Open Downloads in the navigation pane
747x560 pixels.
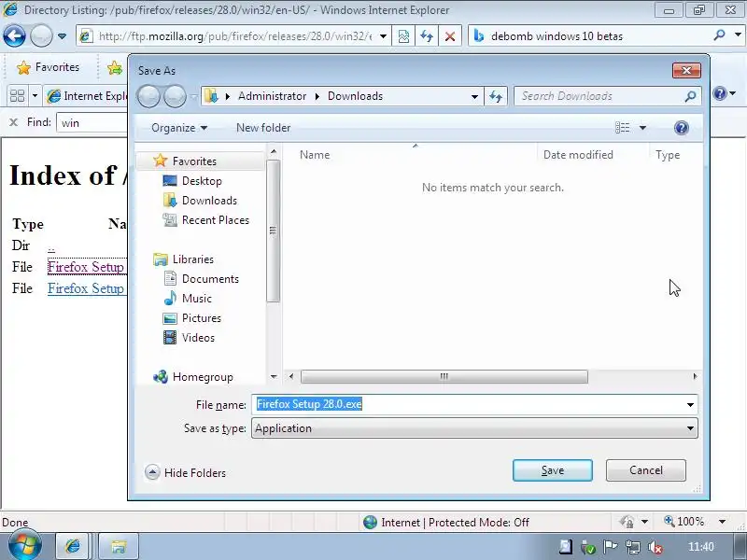[209, 201]
